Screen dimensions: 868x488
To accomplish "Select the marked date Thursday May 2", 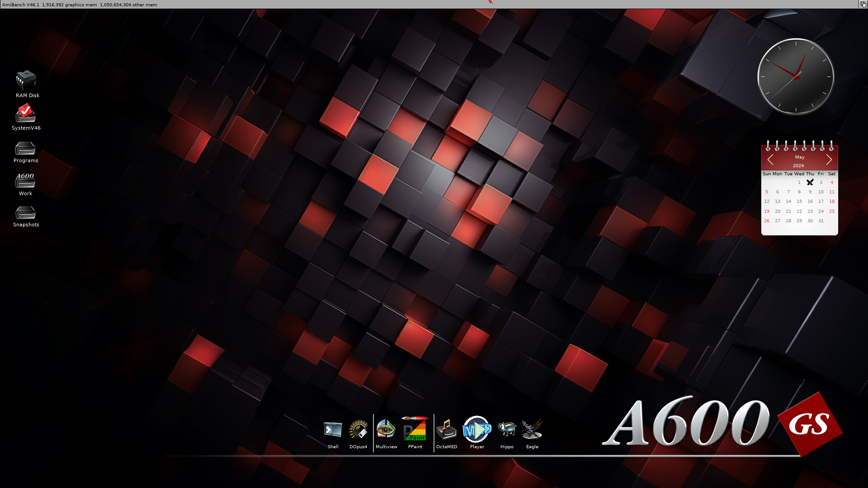I will [x=810, y=183].
